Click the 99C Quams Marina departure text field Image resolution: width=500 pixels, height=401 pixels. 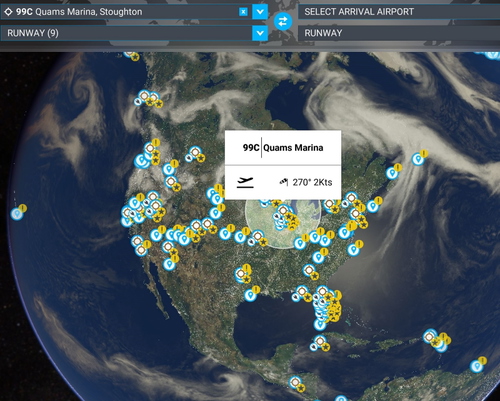120,12
